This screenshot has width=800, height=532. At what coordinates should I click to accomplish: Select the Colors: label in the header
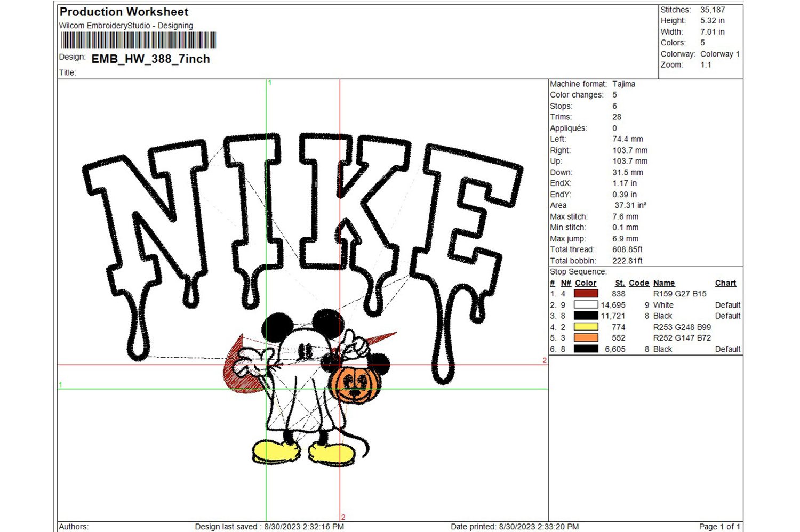673,43
